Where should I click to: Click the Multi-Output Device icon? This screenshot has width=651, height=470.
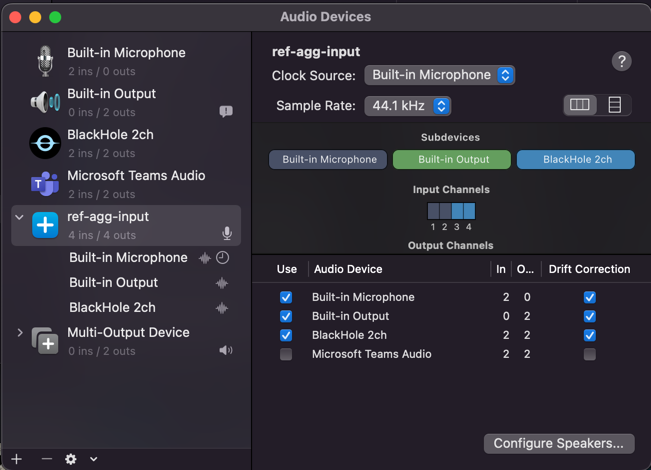45,341
